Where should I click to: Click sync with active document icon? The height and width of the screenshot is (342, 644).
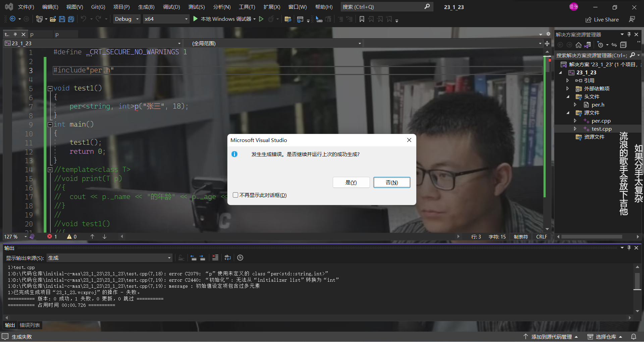(x=614, y=45)
